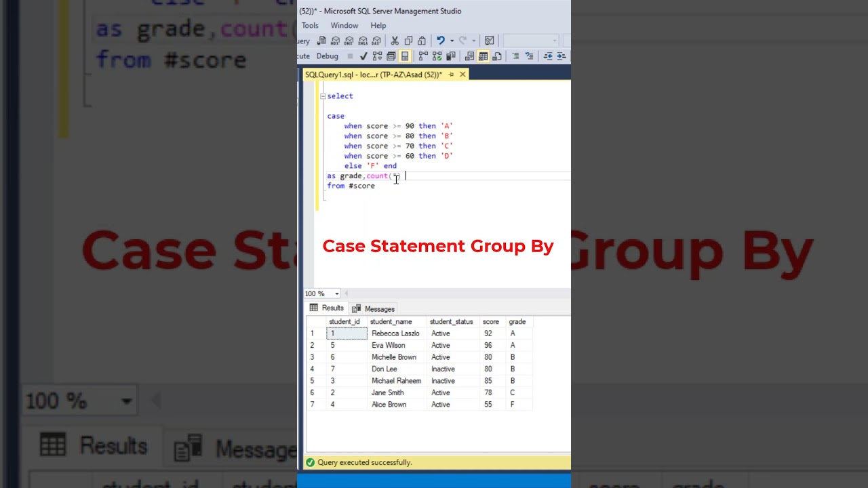Collapse the select statement outline

point(323,96)
